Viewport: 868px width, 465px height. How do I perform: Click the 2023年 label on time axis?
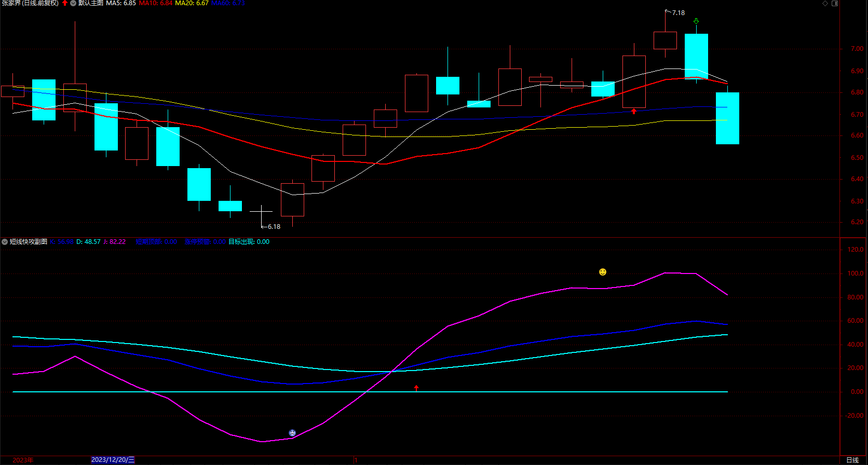click(x=23, y=460)
